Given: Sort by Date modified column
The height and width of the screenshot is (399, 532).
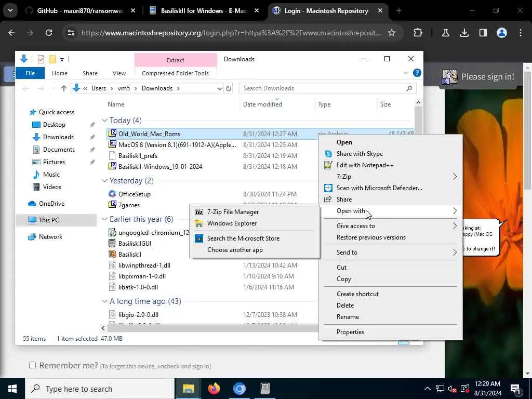Looking at the screenshot, I should tap(262, 104).
